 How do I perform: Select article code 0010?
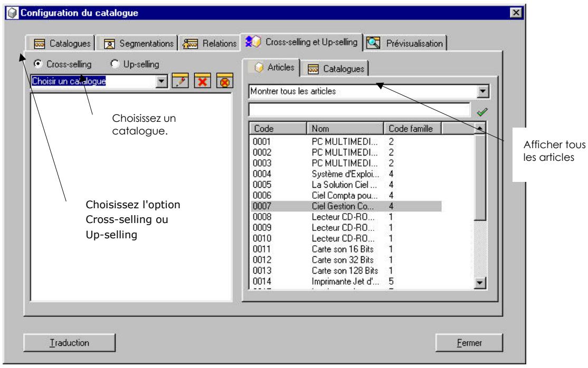(x=346, y=238)
